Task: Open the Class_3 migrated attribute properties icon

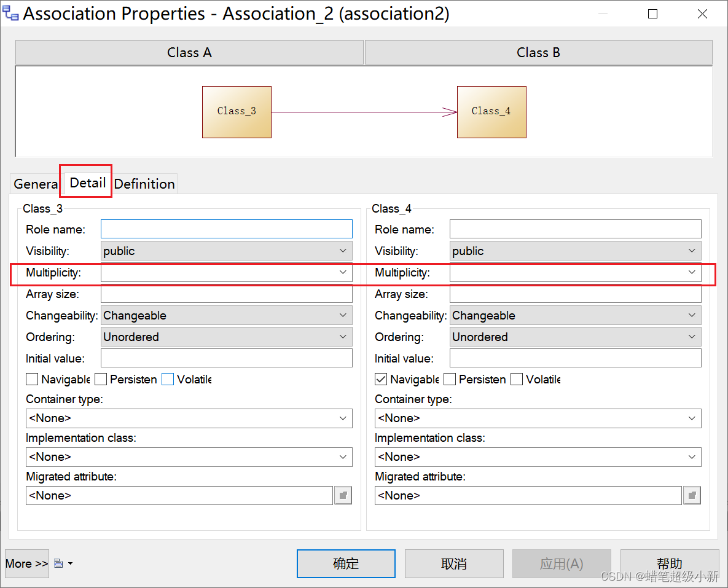Action: click(x=343, y=496)
